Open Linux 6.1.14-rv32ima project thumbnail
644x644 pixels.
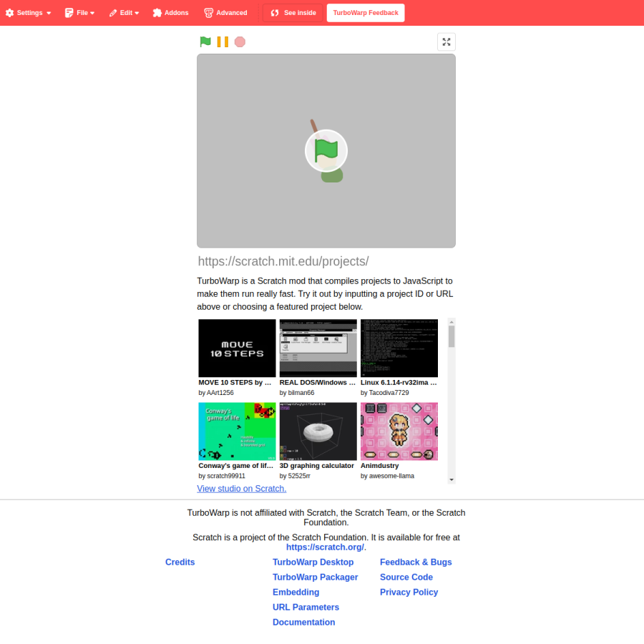click(399, 348)
